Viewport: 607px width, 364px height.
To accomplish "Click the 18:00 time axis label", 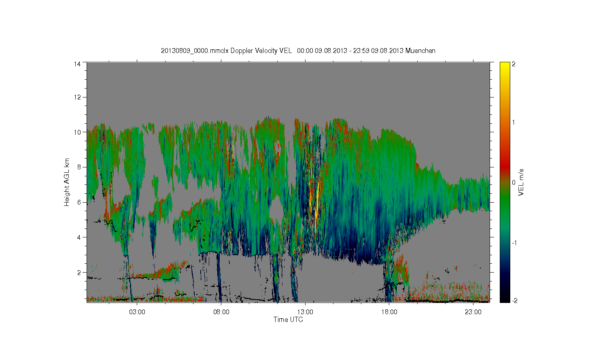I will tap(389, 312).
